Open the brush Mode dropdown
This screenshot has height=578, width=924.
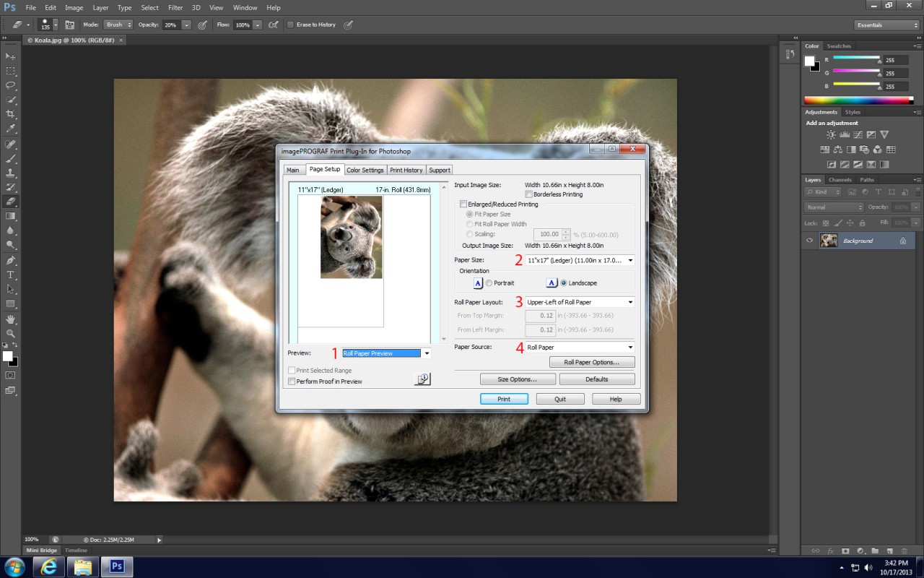118,25
